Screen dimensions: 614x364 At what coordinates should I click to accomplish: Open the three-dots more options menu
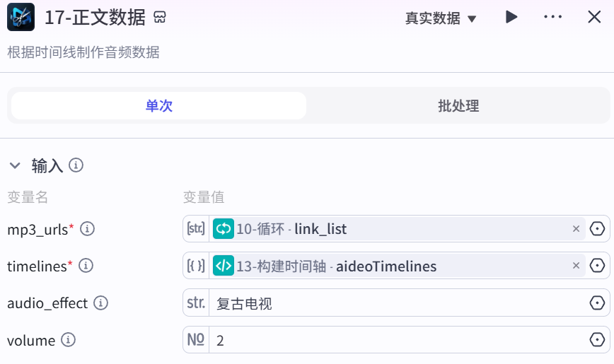click(553, 17)
